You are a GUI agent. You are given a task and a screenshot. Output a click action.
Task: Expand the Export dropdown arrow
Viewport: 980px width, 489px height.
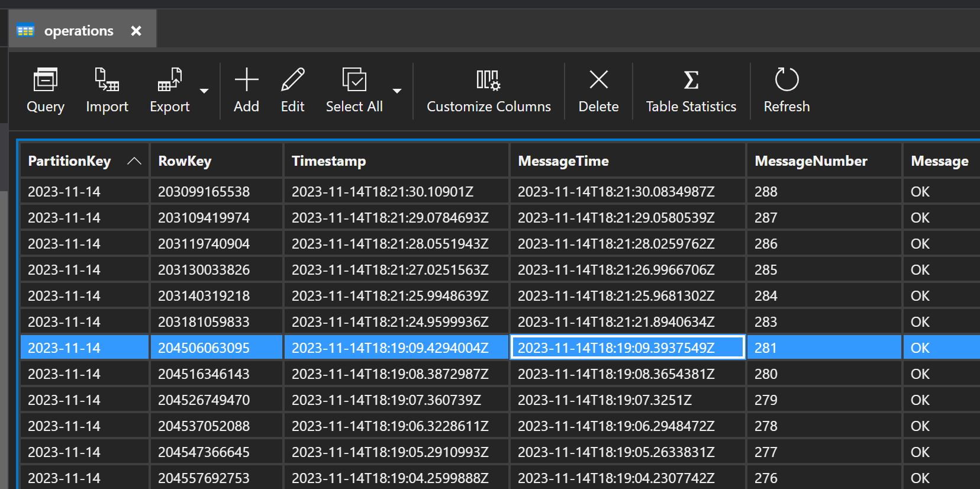(x=204, y=91)
